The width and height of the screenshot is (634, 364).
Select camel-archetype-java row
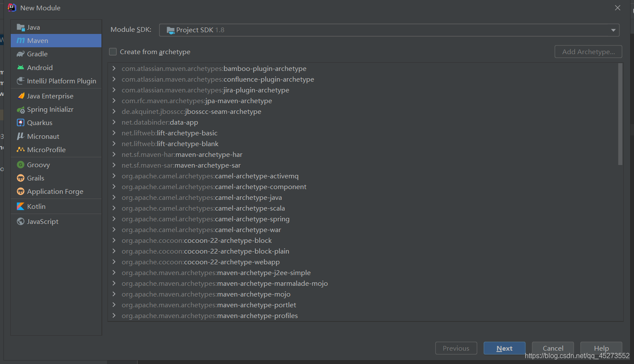click(362, 197)
